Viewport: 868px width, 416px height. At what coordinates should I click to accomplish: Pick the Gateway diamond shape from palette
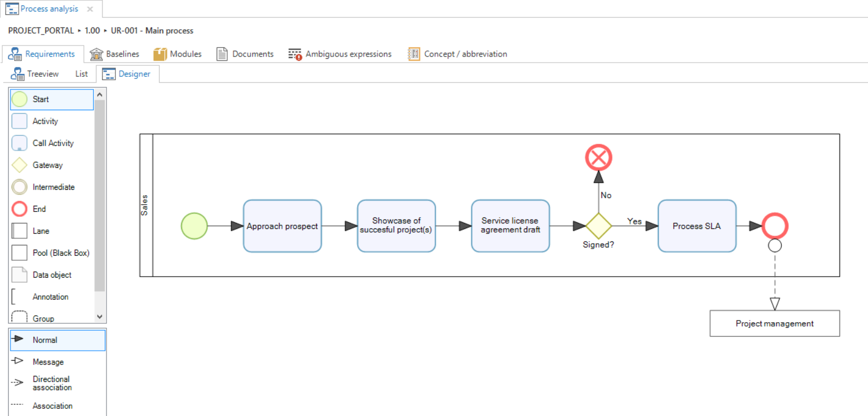(47, 165)
